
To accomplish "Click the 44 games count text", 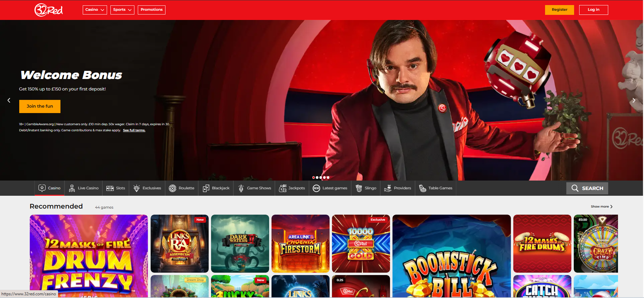I will point(104,207).
